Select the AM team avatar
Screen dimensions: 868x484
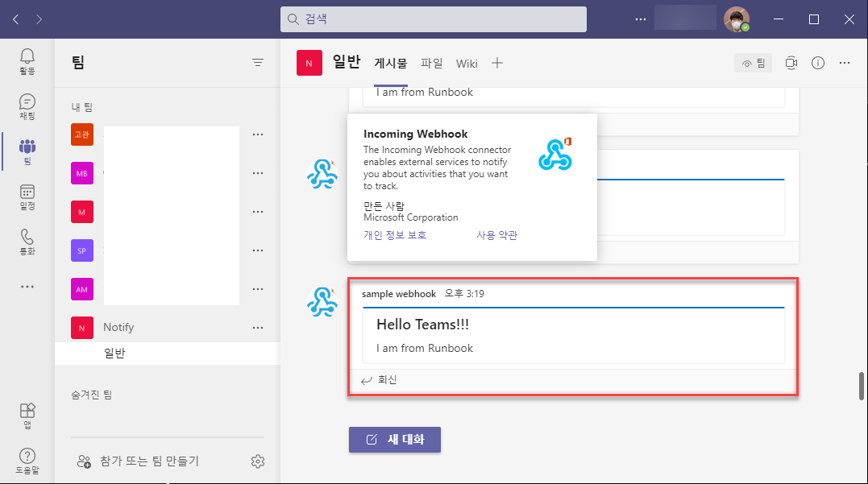coord(82,289)
